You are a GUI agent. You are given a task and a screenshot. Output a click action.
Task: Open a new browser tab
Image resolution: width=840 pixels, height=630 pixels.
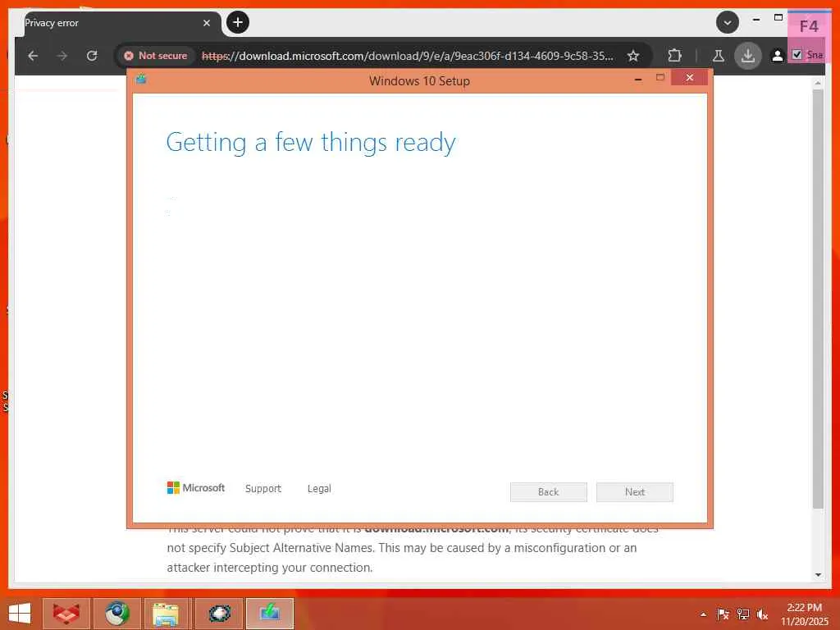[x=238, y=22]
